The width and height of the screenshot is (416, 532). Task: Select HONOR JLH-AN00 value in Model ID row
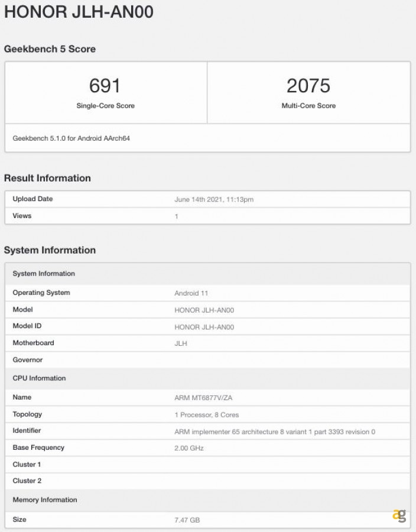coord(204,327)
